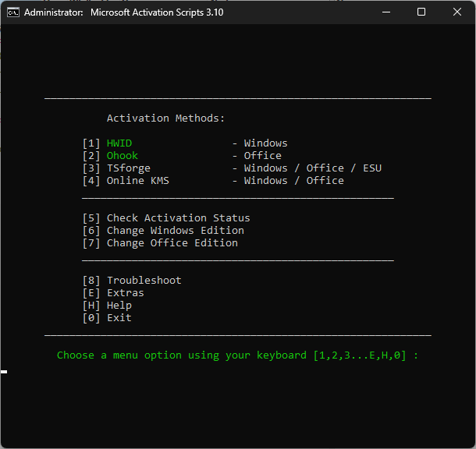Viewport: 476px width, 449px height.
Task: Click the [E] bracket key label
Action: tap(91, 293)
